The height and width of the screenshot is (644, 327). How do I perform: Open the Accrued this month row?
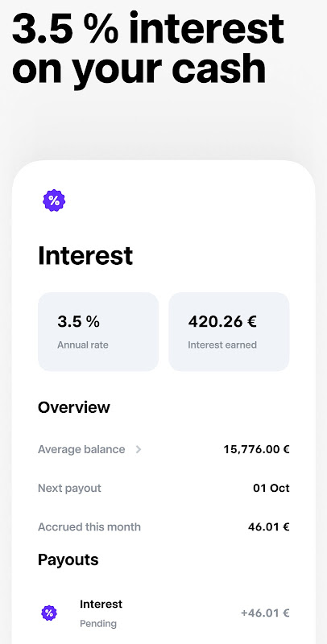[x=163, y=527]
